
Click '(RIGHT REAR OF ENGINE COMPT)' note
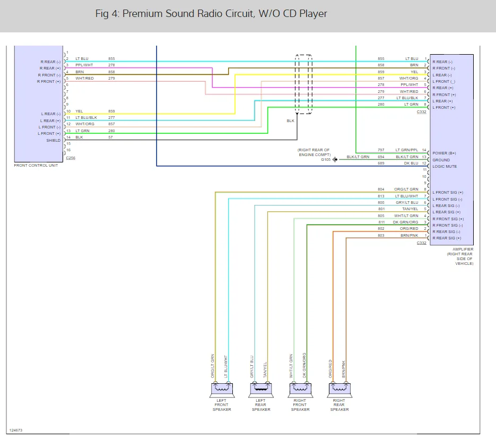pos(314,152)
